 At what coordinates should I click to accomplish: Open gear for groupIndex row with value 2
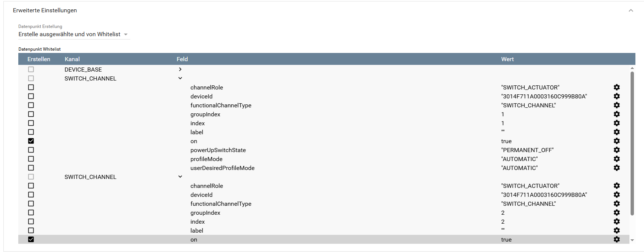coord(616,212)
